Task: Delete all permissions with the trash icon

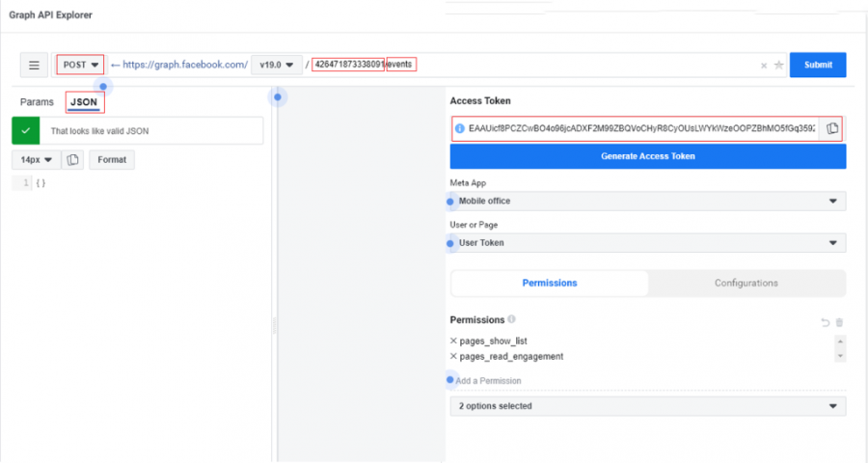Action: pyautogui.click(x=839, y=322)
